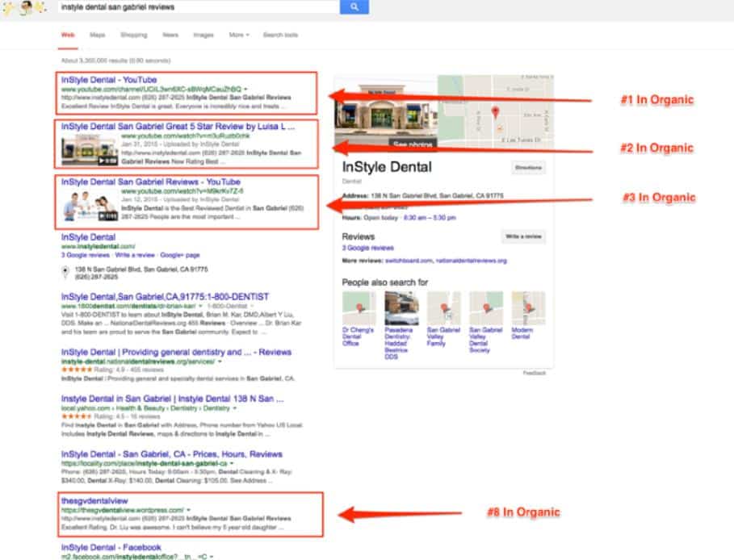This screenshot has width=734, height=560.
Task: Open the 'InStyle Dental' instyledental.com result title
Action: (x=88, y=237)
